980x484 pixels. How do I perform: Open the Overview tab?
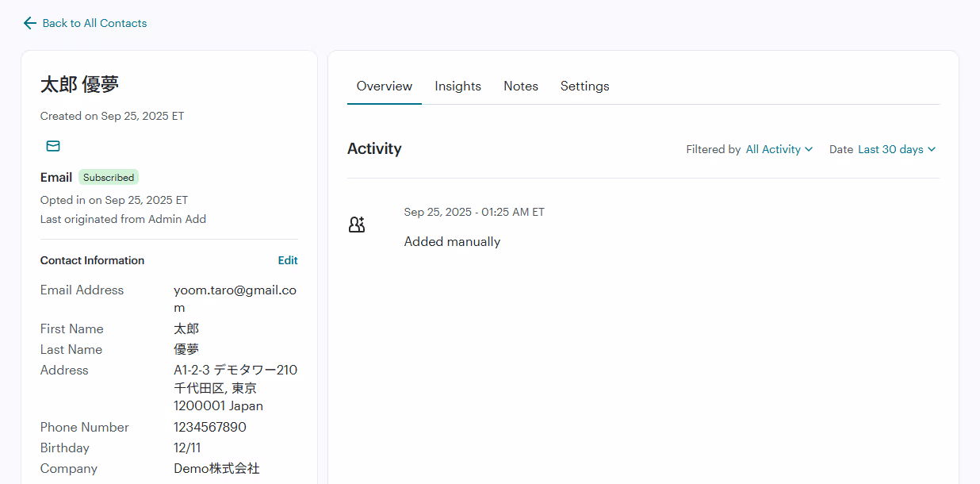click(x=385, y=86)
